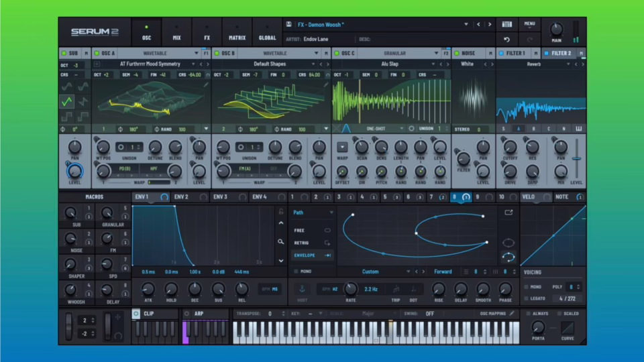Open the preset browser icon
This screenshot has width=644, height=362.
pos(507,24)
